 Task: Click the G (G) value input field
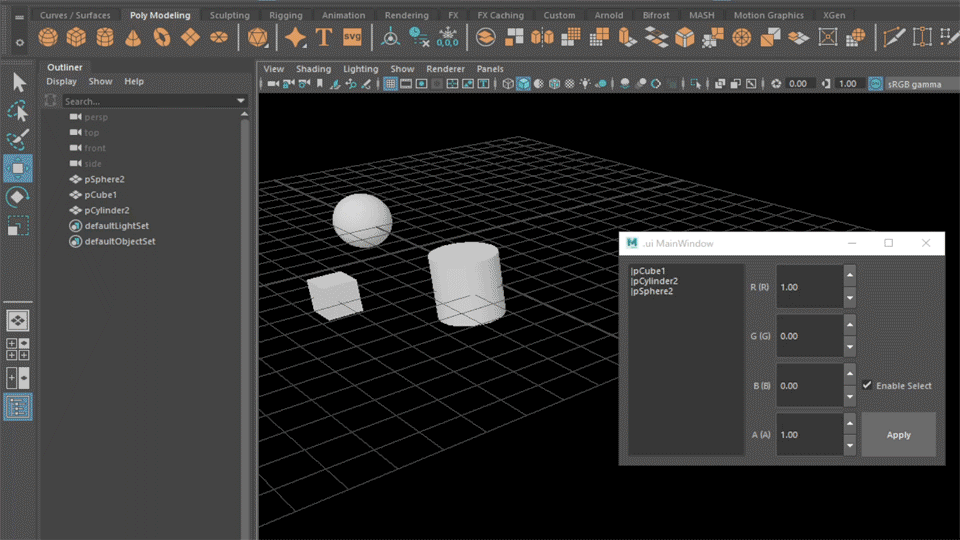pyautogui.click(x=809, y=336)
